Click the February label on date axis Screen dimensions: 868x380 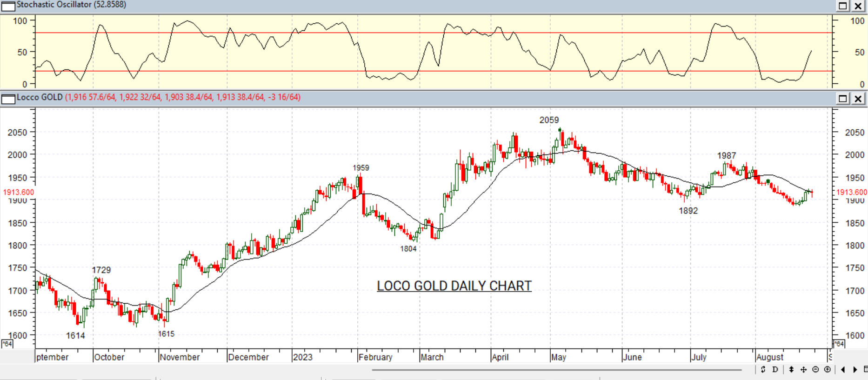(375, 357)
